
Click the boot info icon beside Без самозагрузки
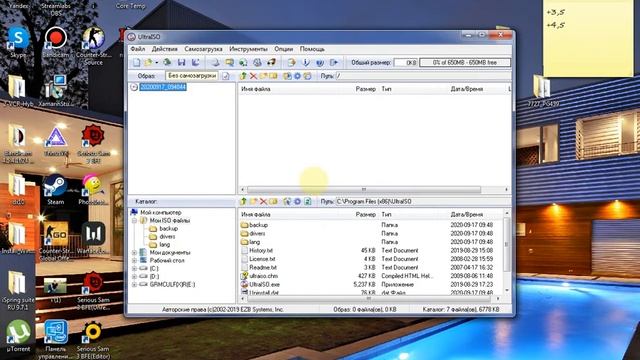(226, 76)
